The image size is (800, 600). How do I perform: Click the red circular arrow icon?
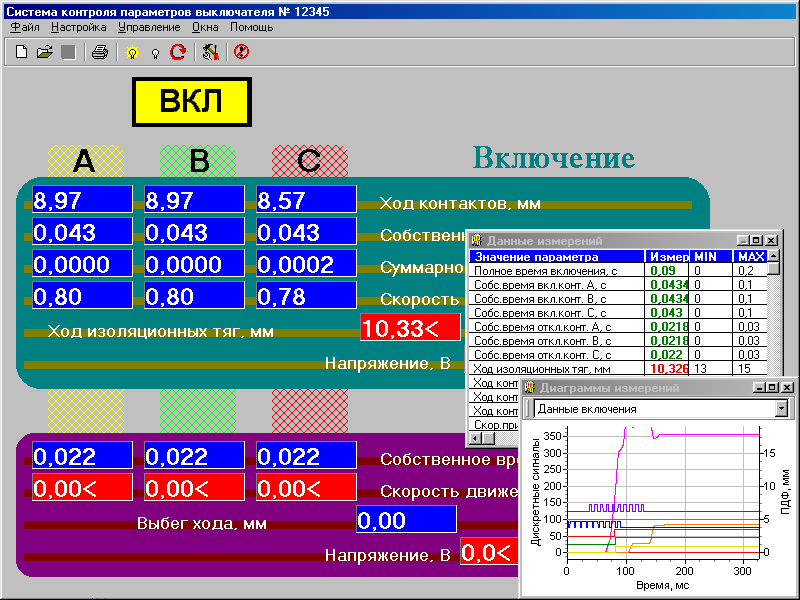[178, 52]
